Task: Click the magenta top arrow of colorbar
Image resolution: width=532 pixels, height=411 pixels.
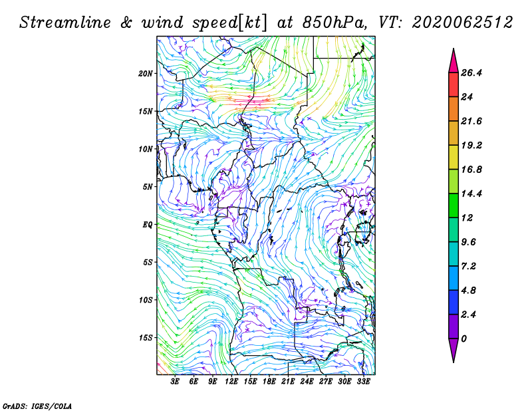Action: (454, 61)
